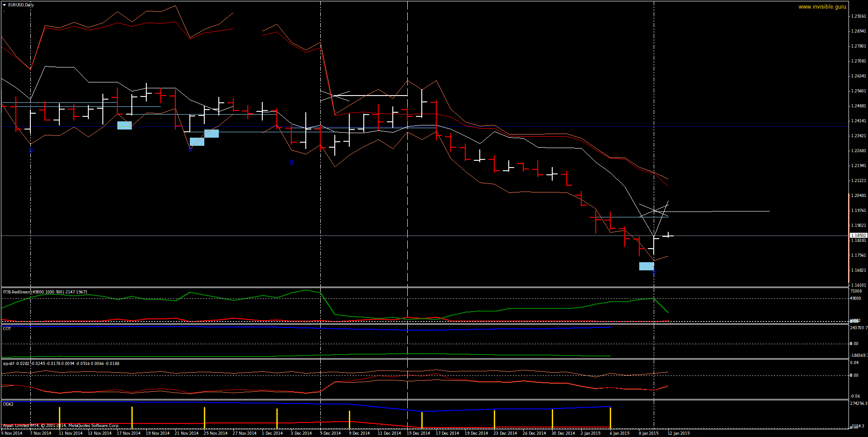Click the 8 Jan 2015 date label

tap(649, 433)
